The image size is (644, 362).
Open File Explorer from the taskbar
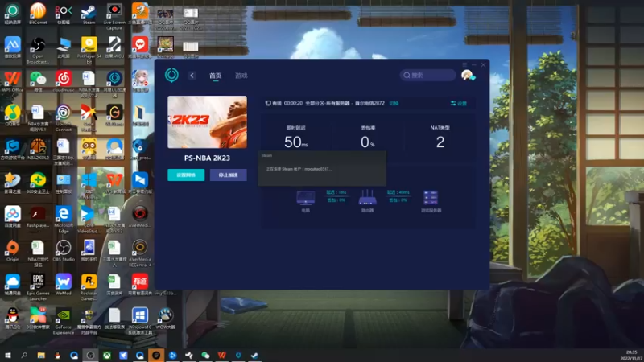(41, 355)
